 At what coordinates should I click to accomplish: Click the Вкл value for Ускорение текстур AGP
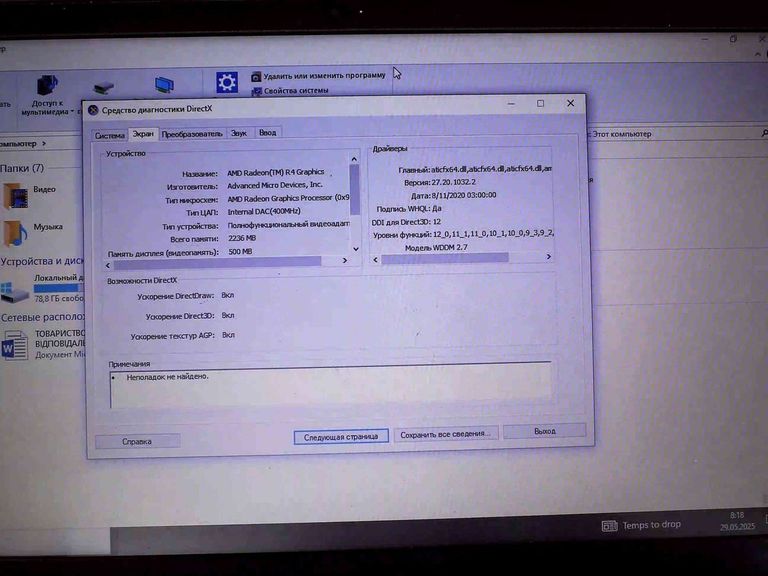[229, 335]
